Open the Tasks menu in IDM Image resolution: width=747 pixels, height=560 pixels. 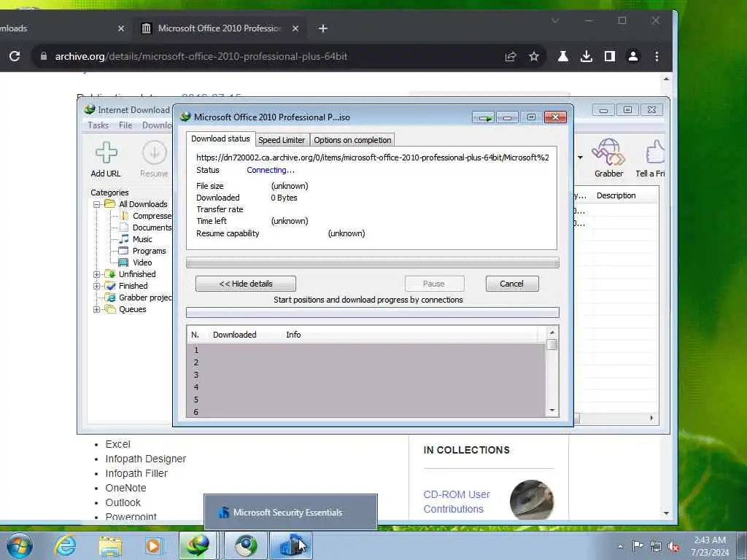click(98, 125)
